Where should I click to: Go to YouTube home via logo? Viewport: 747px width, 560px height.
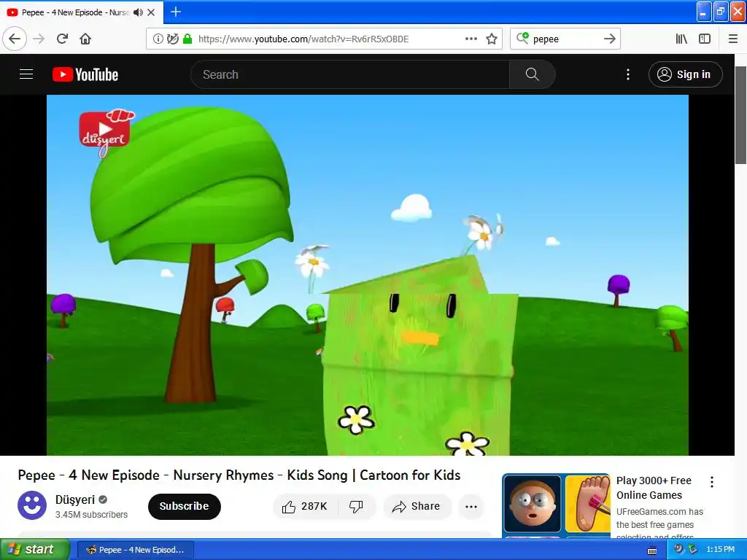pos(85,74)
